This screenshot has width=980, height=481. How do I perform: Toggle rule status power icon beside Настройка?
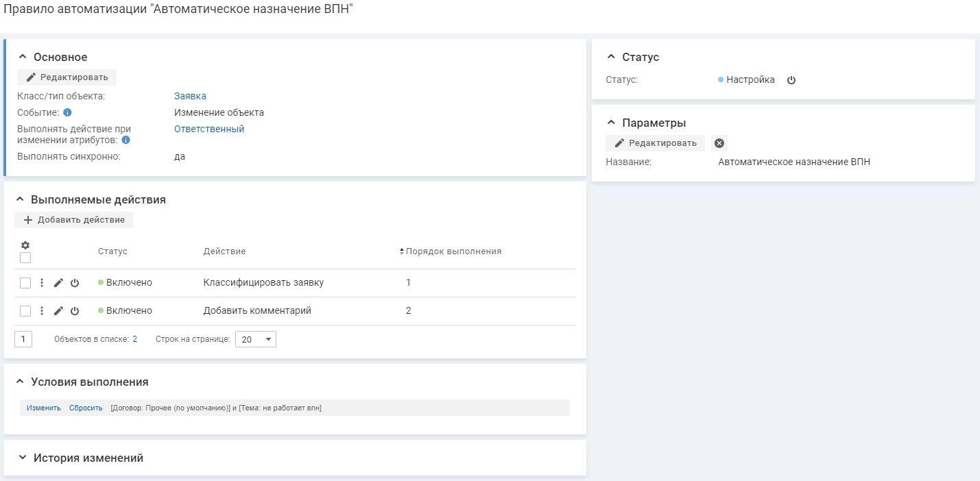pyautogui.click(x=791, y=80)
